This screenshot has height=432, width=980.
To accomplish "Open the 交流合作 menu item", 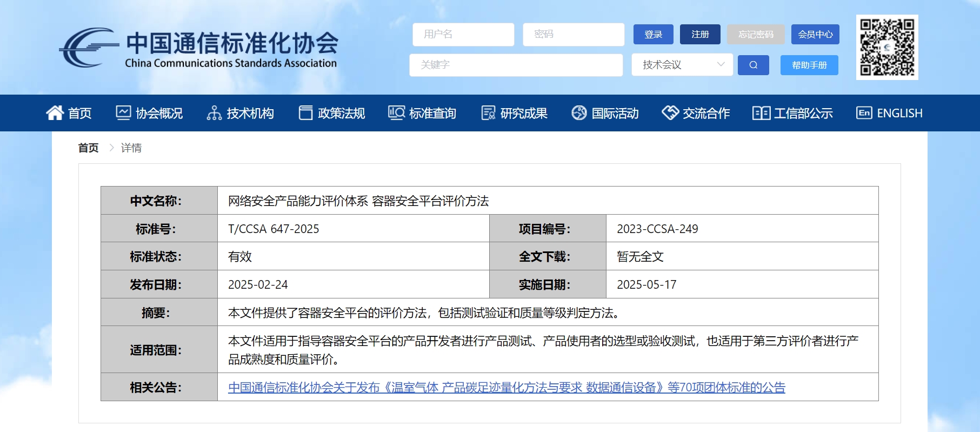I will tap(696, 113).
